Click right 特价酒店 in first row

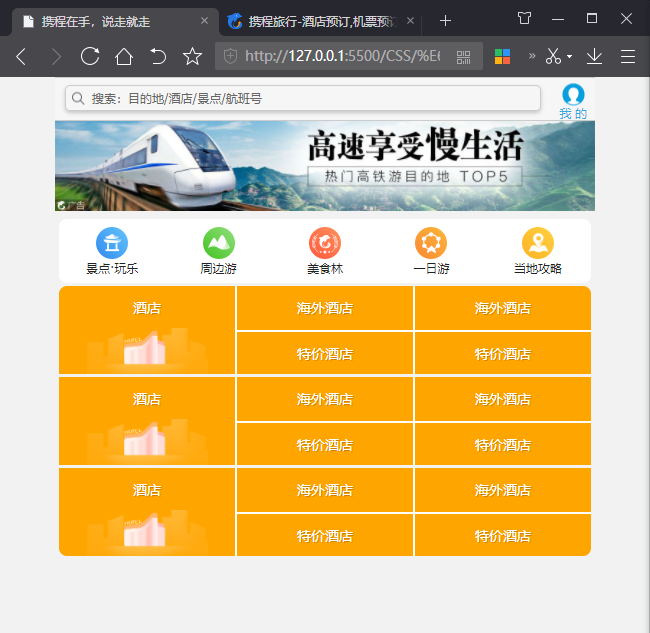click(503, 353)
